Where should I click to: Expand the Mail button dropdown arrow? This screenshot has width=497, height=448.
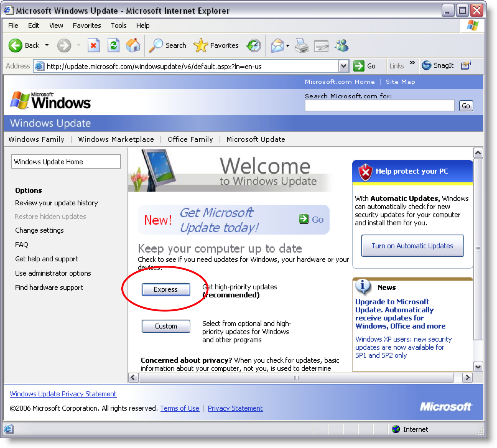tap(288, 46)
